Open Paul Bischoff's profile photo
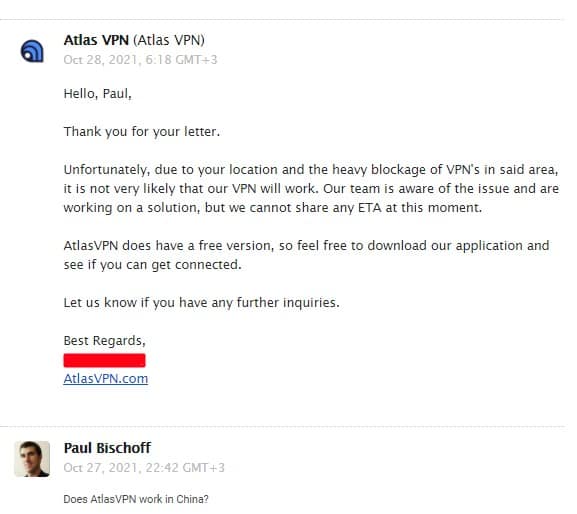Image resolution: width=577 pixels, height=514 pixels. [x=32, y=459]
